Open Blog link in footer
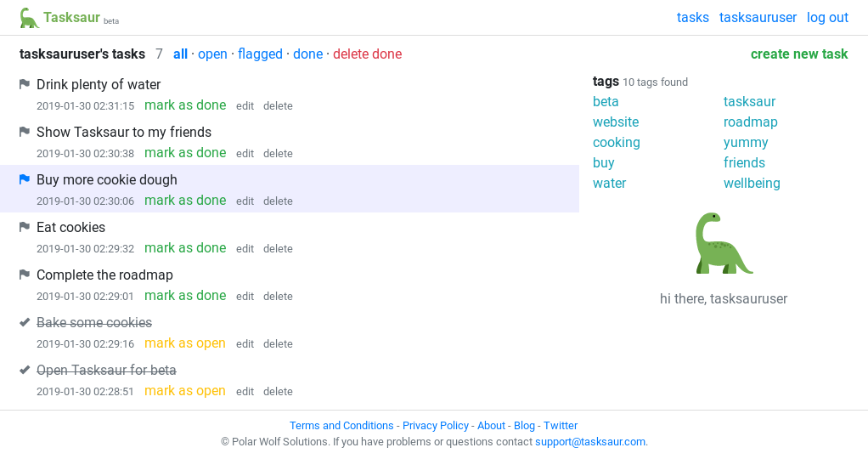 pyautogui.click(x=524, y=426)
